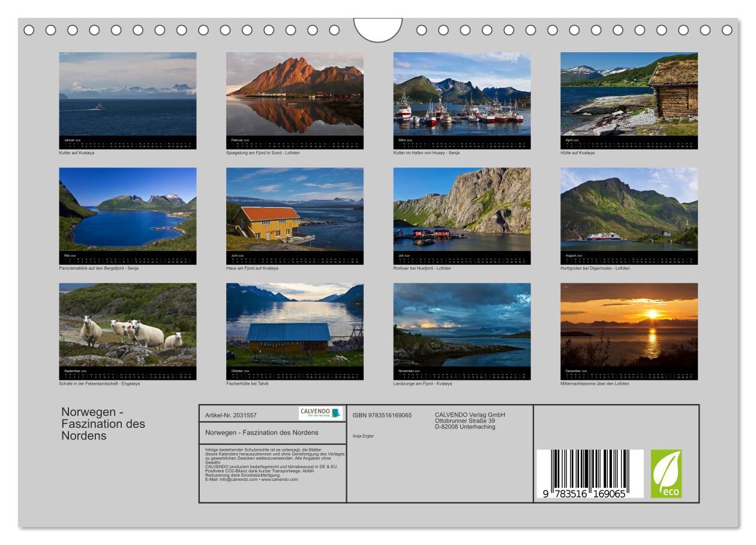Click the ISBN barcode

[589, 474]
